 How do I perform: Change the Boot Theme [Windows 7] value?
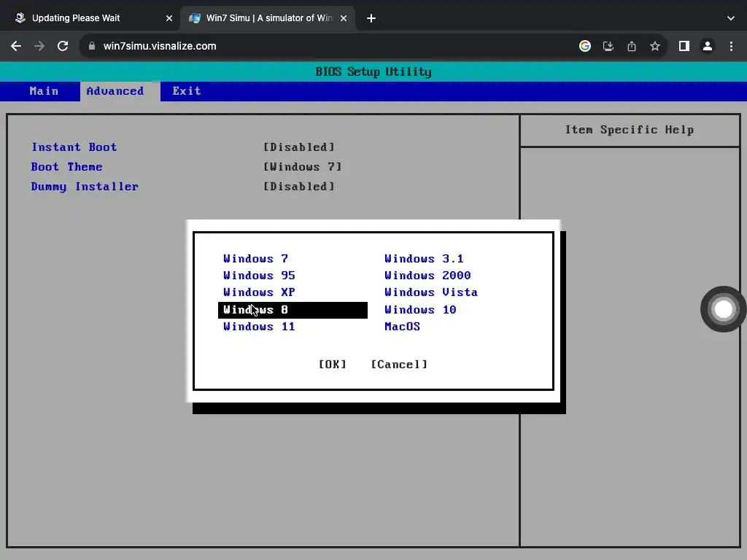point(303,167)
